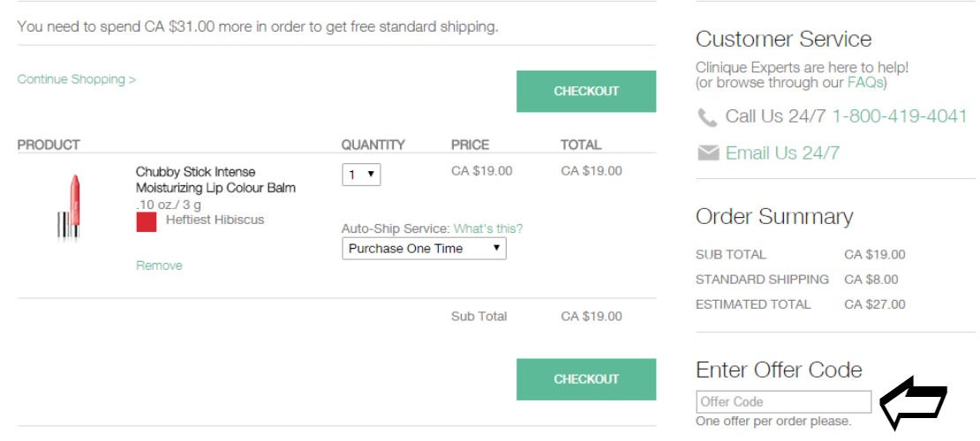Remove the Chubby Stick item from cart
980x441 pixels.
pos(160,265)
